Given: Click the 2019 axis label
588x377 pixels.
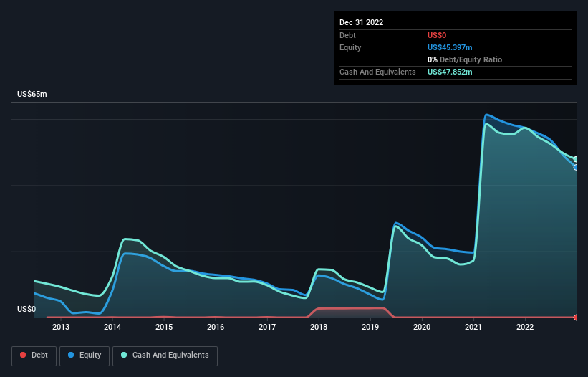Looking at the screenshot, I should [x=370, y=327].
